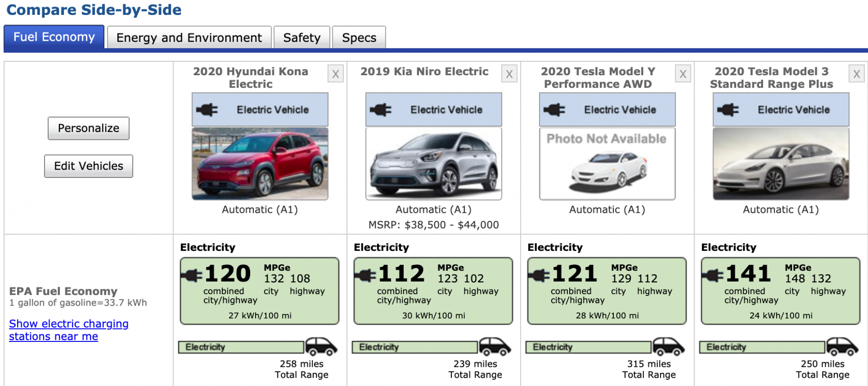
Task: Click the 258 miles Total Range text
Action: [302, 369]
